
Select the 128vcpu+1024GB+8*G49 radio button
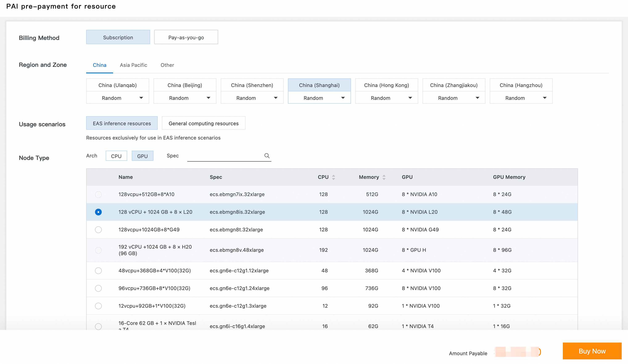(x=98, y=229)
